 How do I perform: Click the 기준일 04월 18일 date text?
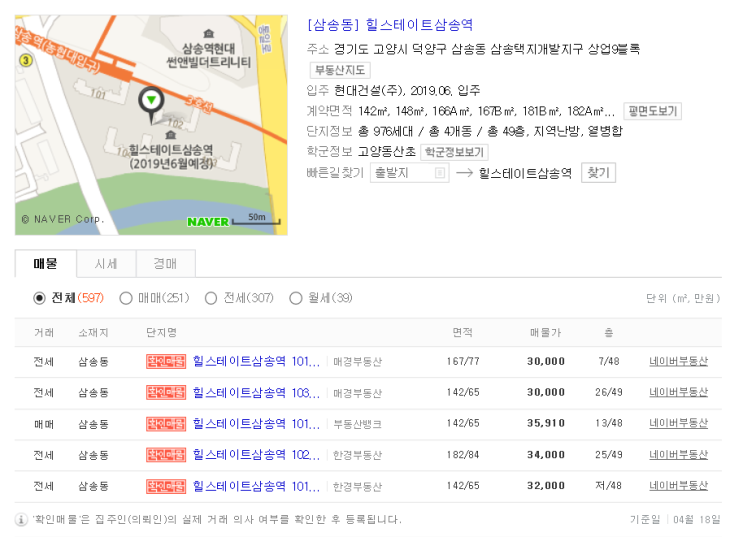(675, 519)
